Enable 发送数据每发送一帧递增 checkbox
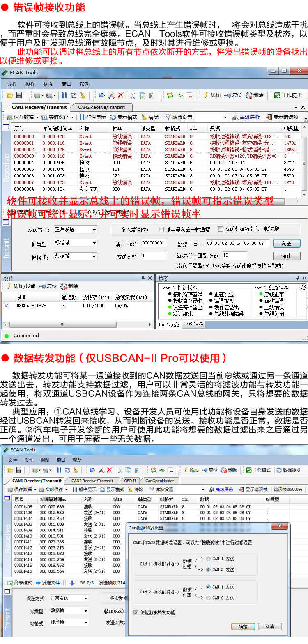The height and width of the screenshot is (644, 308). click(220, 229)
